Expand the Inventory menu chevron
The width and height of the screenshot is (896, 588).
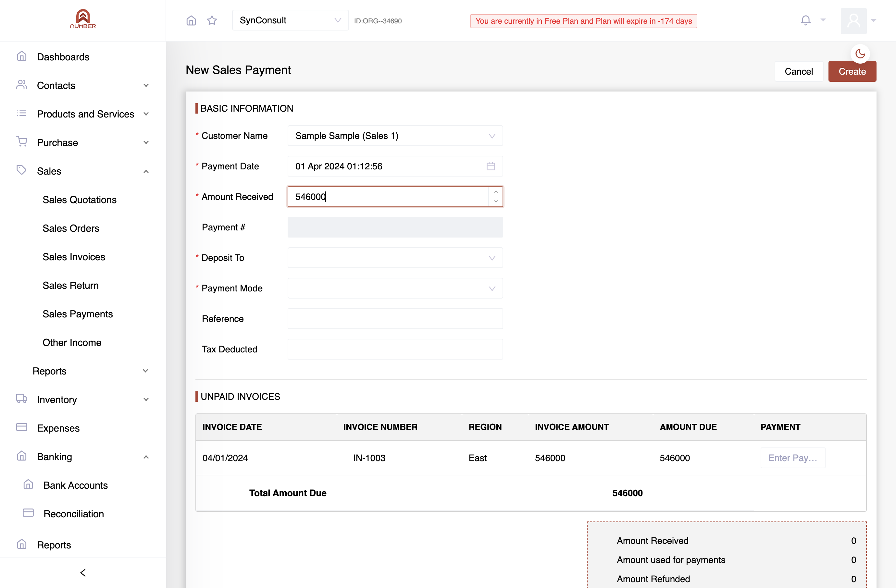pyautogui.click(x=146, y=399)
